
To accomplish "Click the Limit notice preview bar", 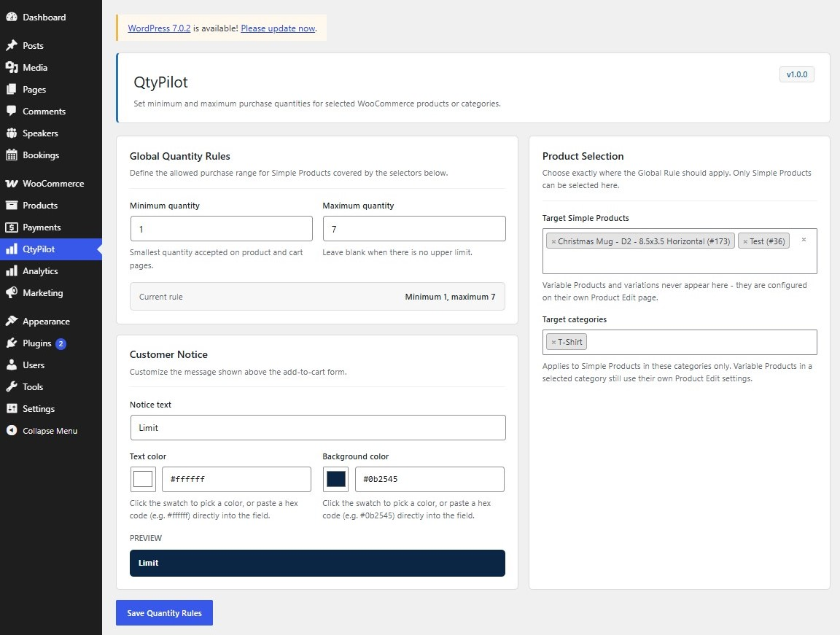I will [x=317, y=564].
